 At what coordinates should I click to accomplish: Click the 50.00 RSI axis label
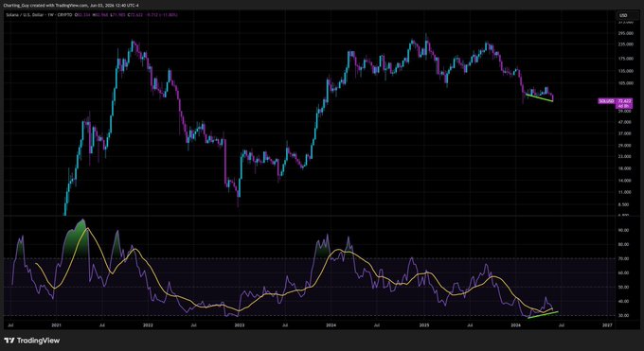[x=623, y=287]
